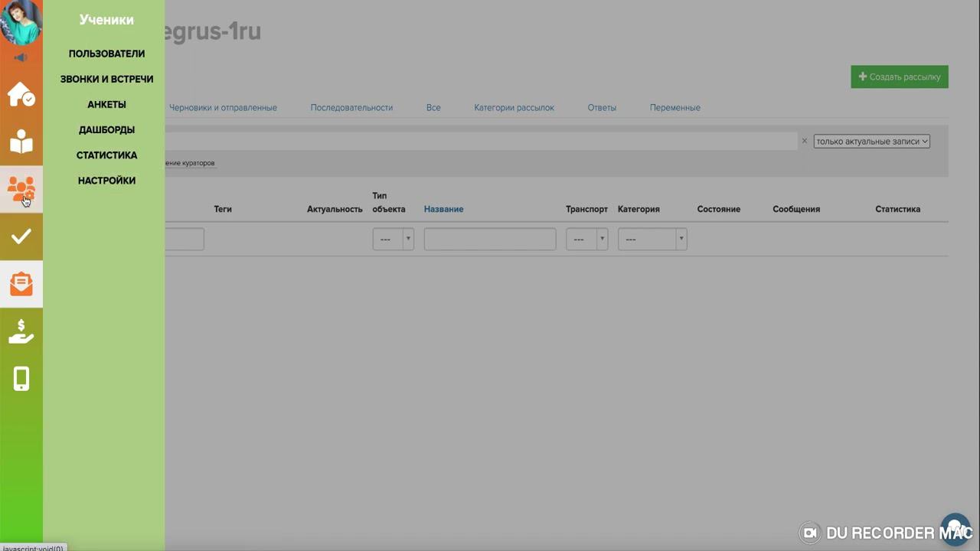Image resolution: width=980 pixels, height=551 pixels.
Task: Open the tasks checkmark icon
Action: (21, 236)
